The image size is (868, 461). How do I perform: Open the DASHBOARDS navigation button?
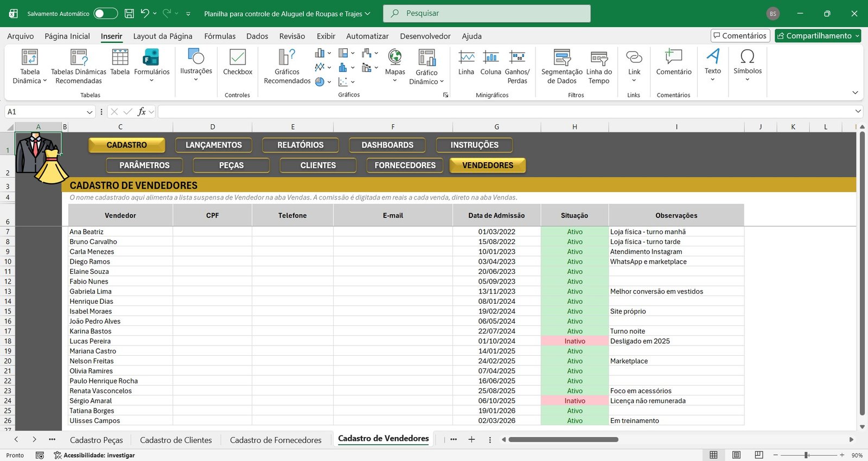click(x=387, y=145)
